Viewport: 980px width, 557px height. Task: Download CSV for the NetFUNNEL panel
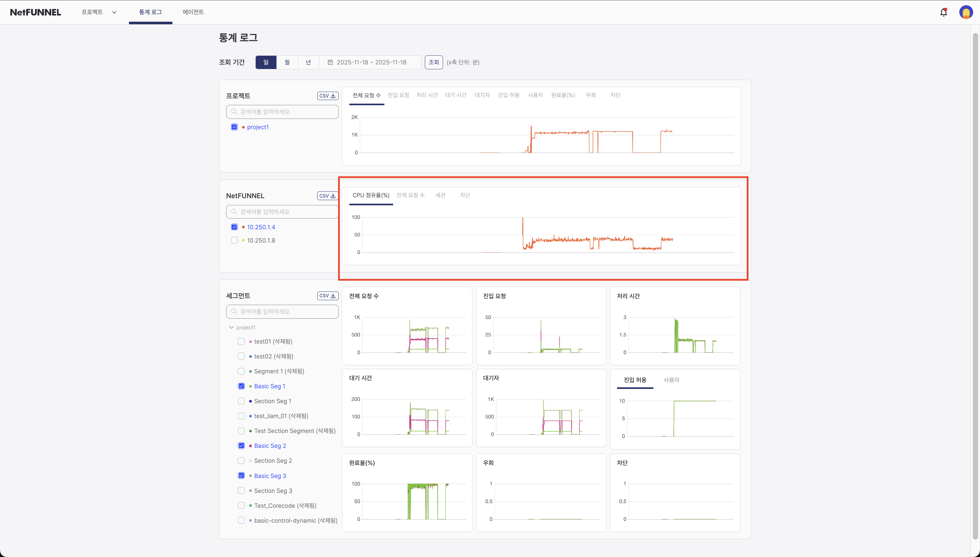click(x=327, y=196)
